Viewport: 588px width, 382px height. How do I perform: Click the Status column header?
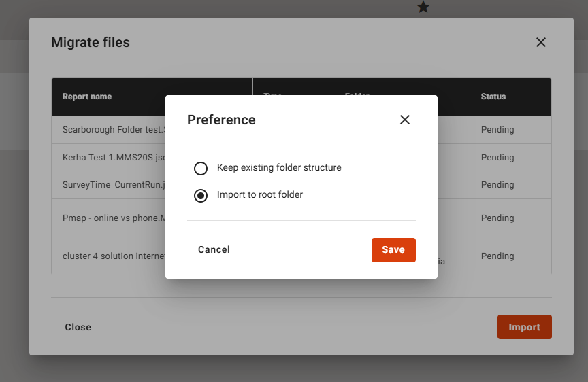pos(493,97)
